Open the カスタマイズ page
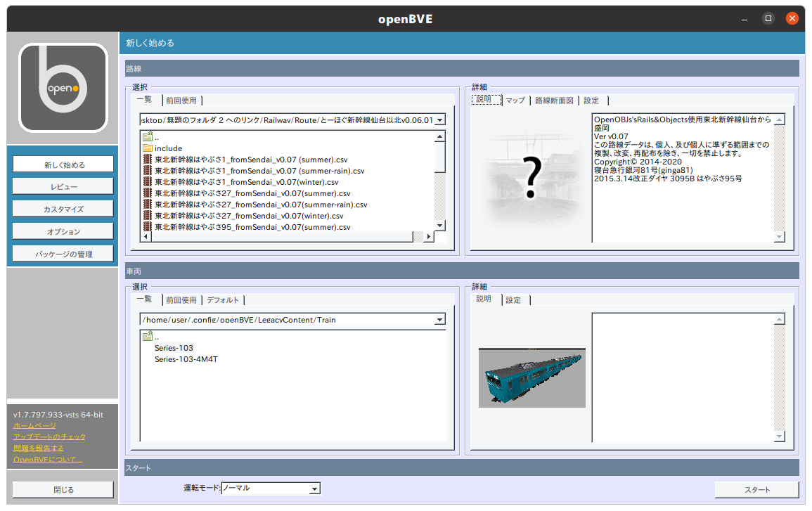Viewport: 812px width, 511px height. tap(63, 209)
